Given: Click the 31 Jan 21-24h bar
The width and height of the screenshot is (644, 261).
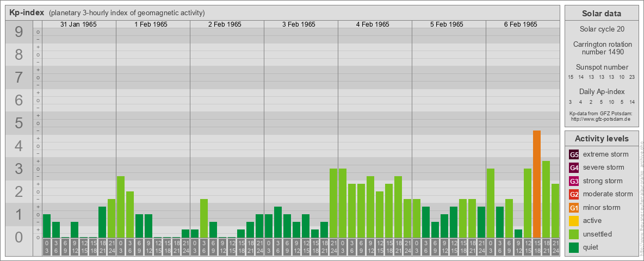Looking at the screenshot, I should click(112, 219).
